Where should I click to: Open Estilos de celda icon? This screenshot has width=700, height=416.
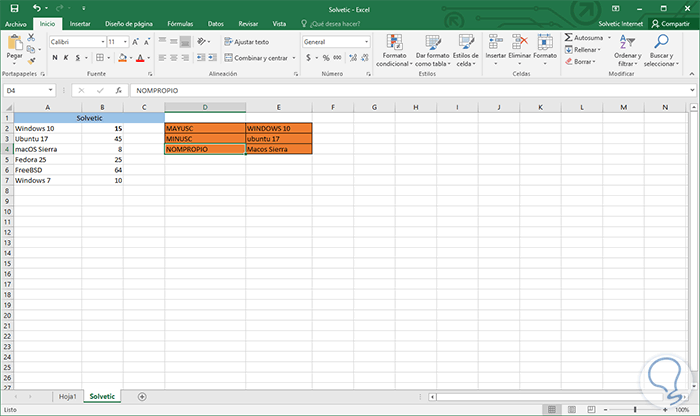pos(466,42)
